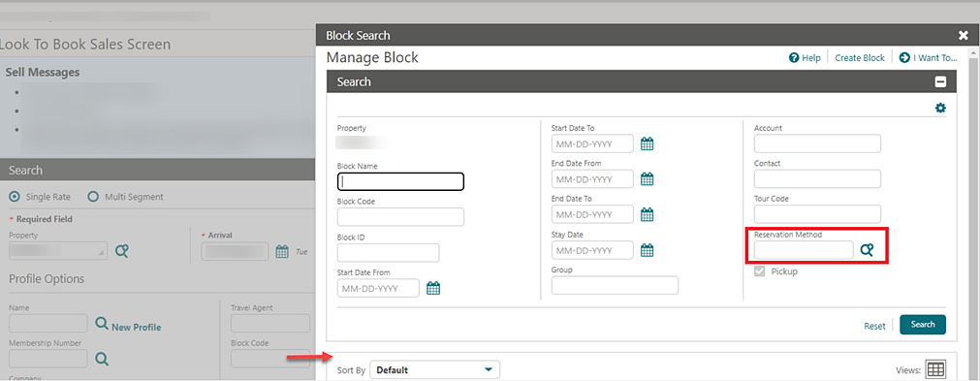The width and height of the screenshot is (980, 381).
Task: Click the I Want To arrow icon
Action: [x=904, y=57]
